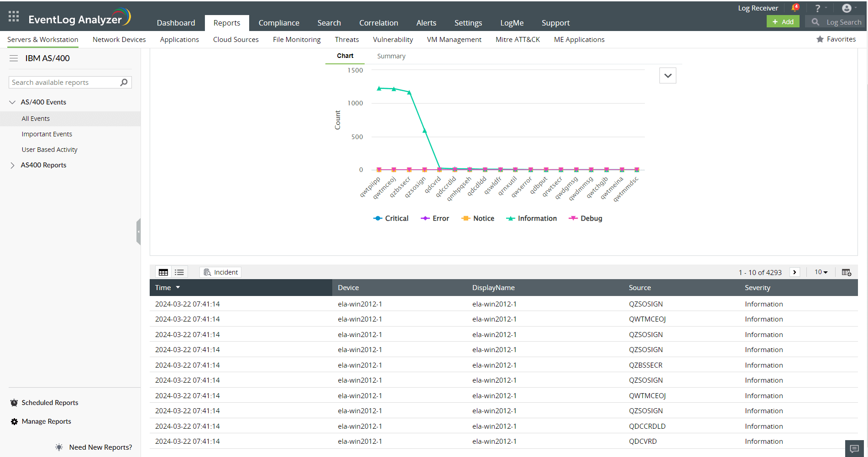868x457 pixels.
Task: Open the Settings tab
Action: pos(468,23)
